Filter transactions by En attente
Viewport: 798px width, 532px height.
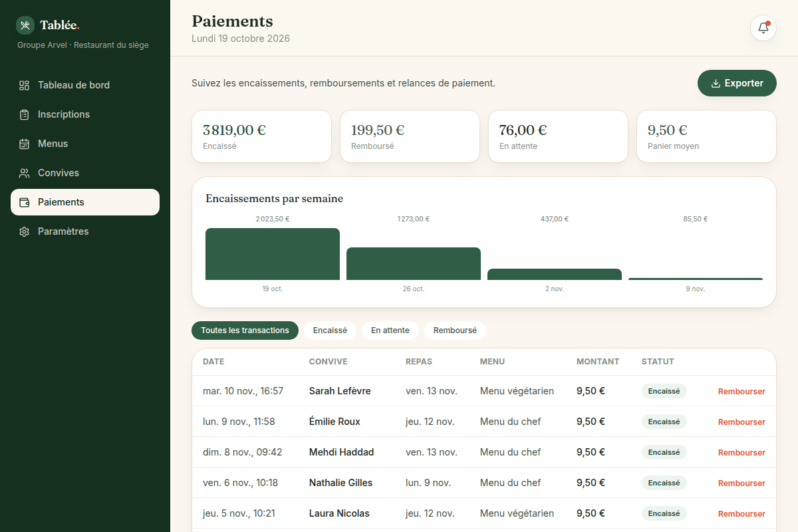pyautogui.click(x=390, y=331)
